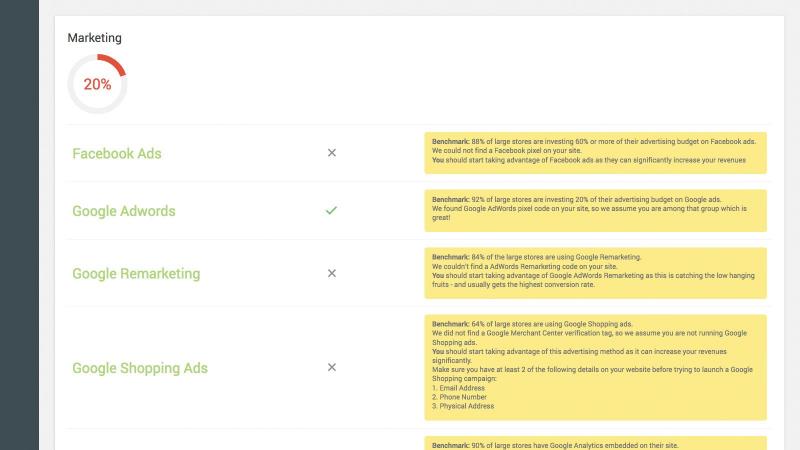
Task: Click the X icon for Google Remarketing
Action: pyautogui.click(x=332, y=273)
